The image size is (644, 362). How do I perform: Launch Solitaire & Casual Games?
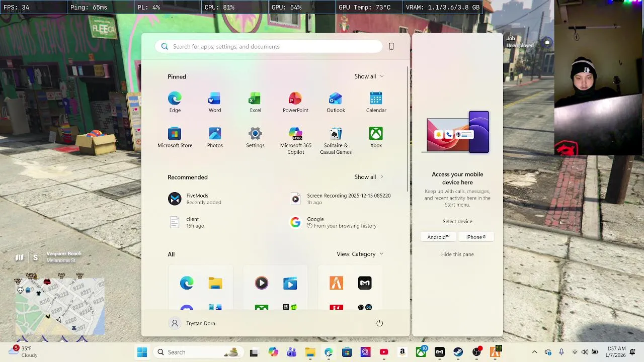[x=336, y=141]
